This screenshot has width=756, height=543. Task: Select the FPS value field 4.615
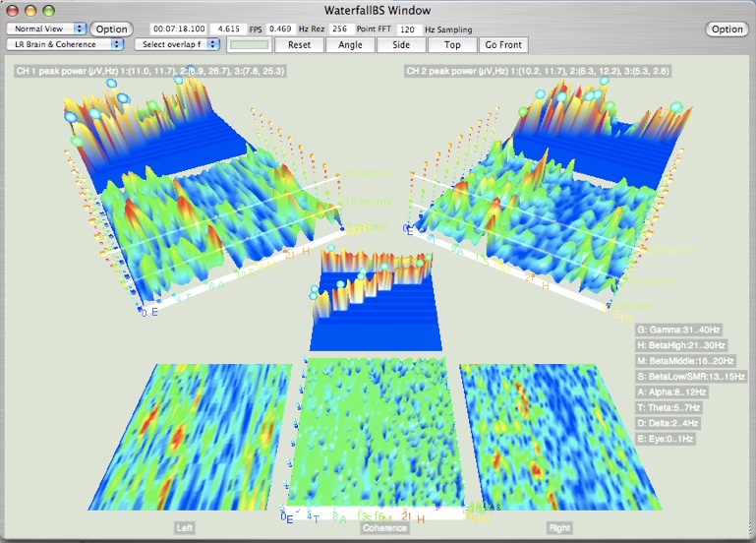(x=230, y=30)
